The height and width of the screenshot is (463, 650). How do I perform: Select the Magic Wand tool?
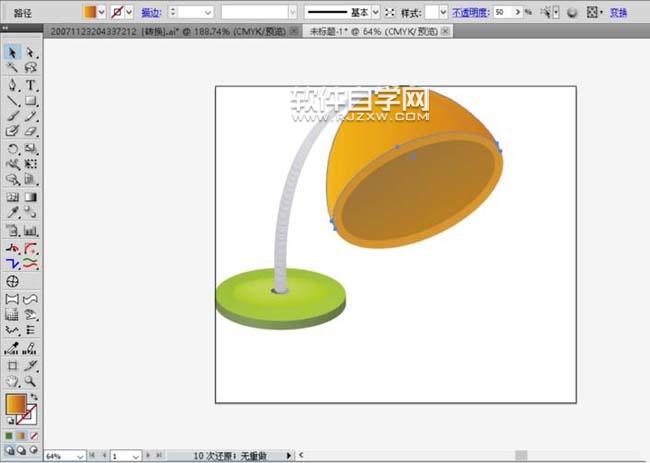(12, 67)
